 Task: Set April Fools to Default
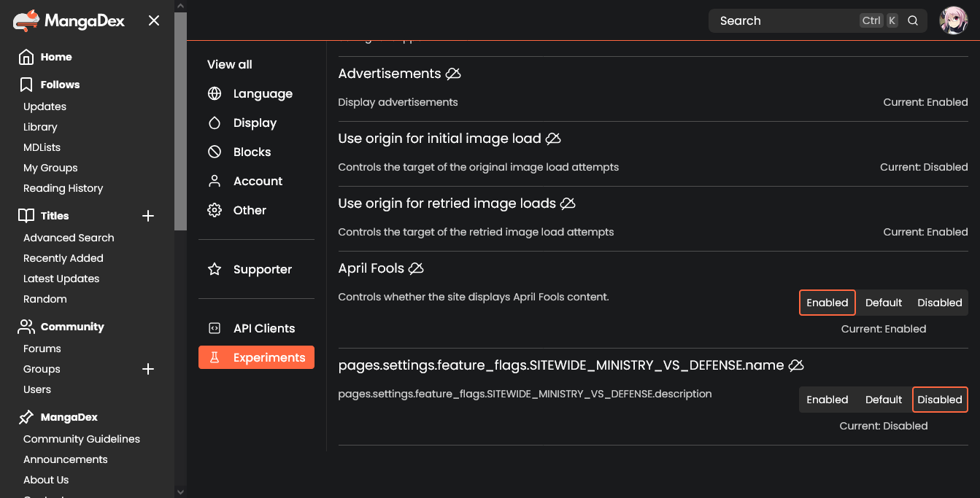883,303
